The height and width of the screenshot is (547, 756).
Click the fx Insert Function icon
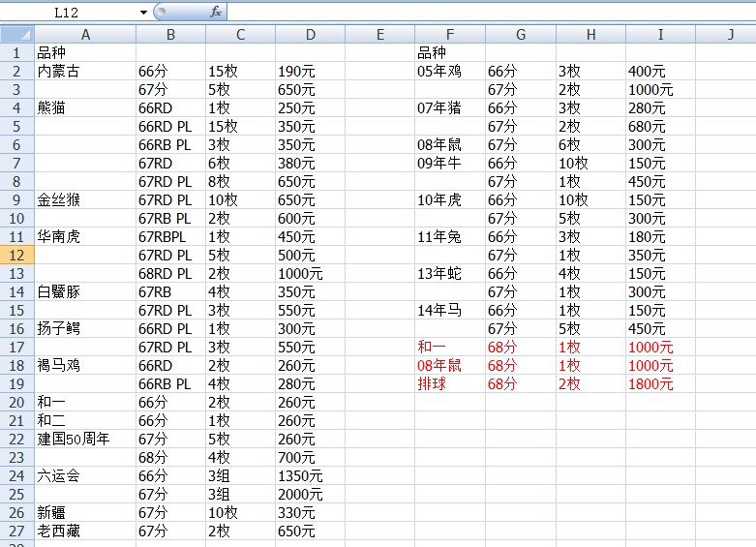tap(216, 12)
